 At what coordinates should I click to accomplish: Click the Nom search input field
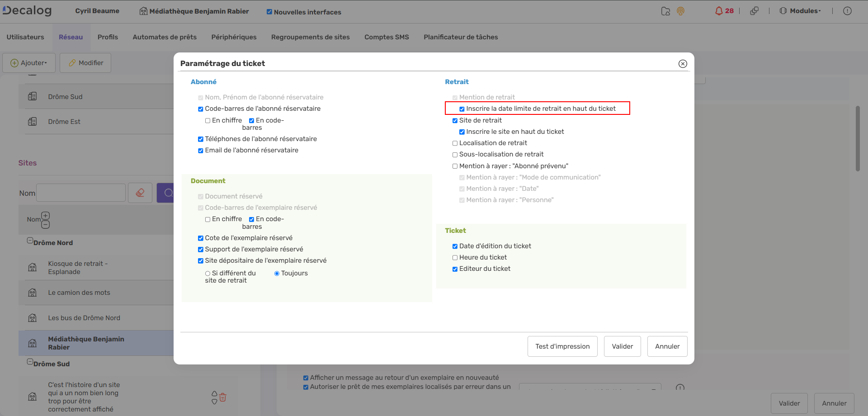pos(81,193)
